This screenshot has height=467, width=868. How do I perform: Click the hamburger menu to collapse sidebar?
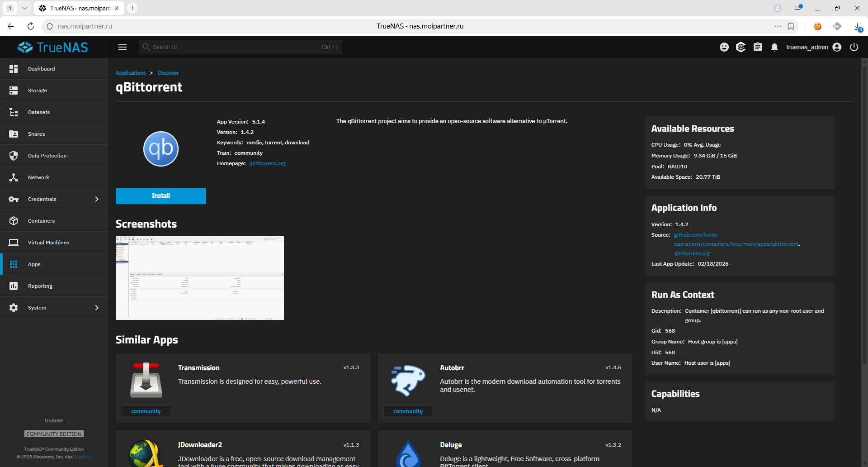[122, 47]
